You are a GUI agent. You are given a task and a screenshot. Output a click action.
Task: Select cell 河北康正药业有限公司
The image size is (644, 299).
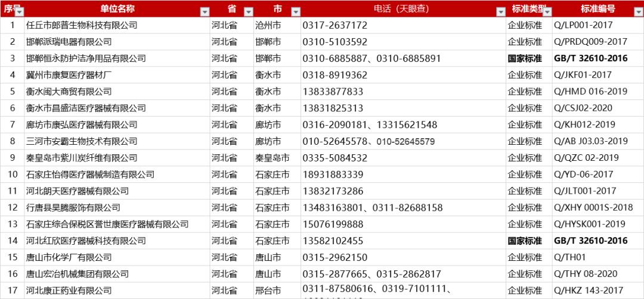(117, 291)
